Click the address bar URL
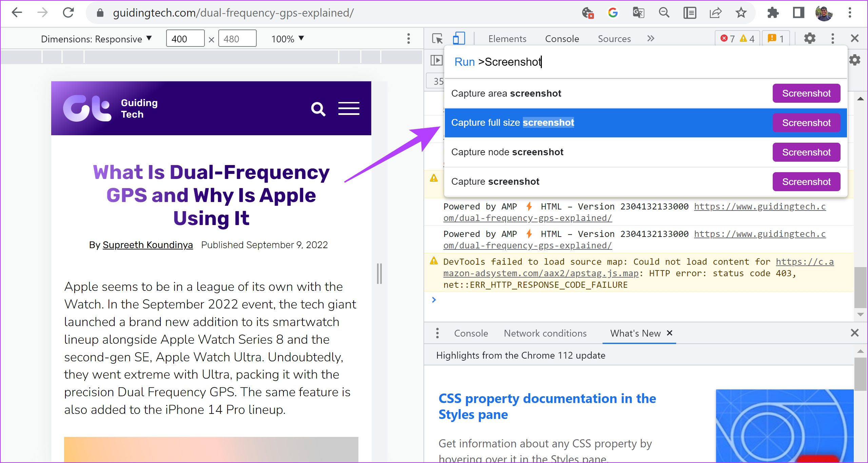The height and width of the screenshot is (463, 868). point(233,13)
